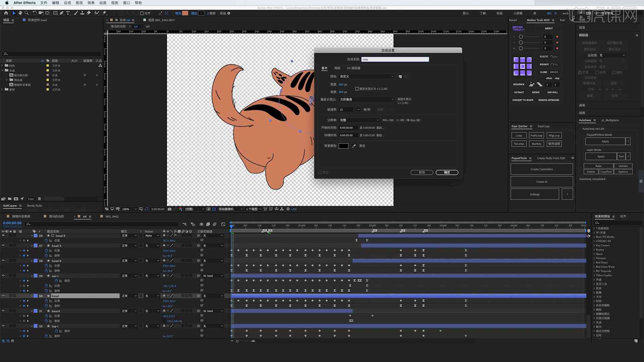Hide the head 3 layer with its eye icon
The image size is (644, 362).
coord(3,246)
